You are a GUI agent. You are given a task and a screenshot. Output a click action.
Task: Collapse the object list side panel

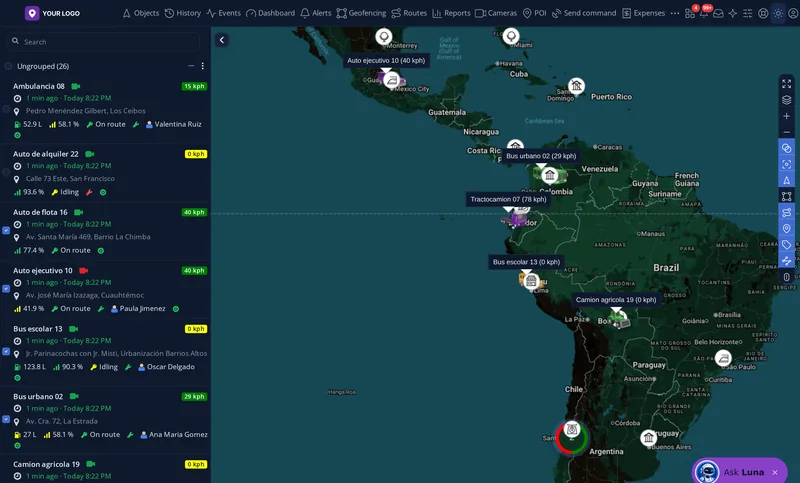tap(222, 40)
